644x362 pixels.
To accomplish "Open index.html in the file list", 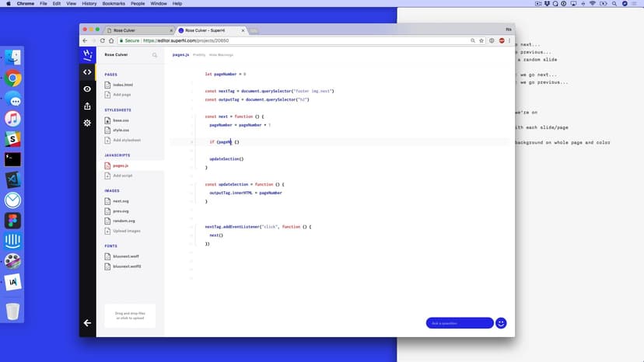I will (123, 85).
